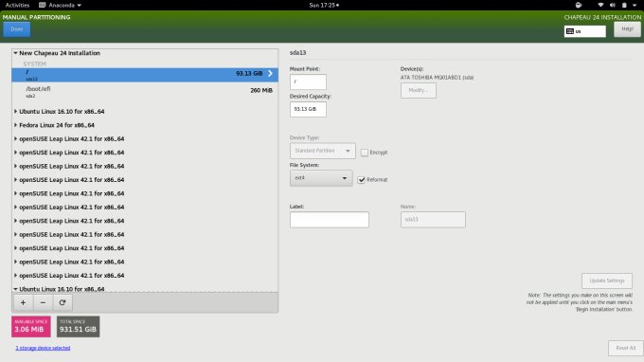
Task: Open the system menu arrow in the top bar
Action: point(635,6)
